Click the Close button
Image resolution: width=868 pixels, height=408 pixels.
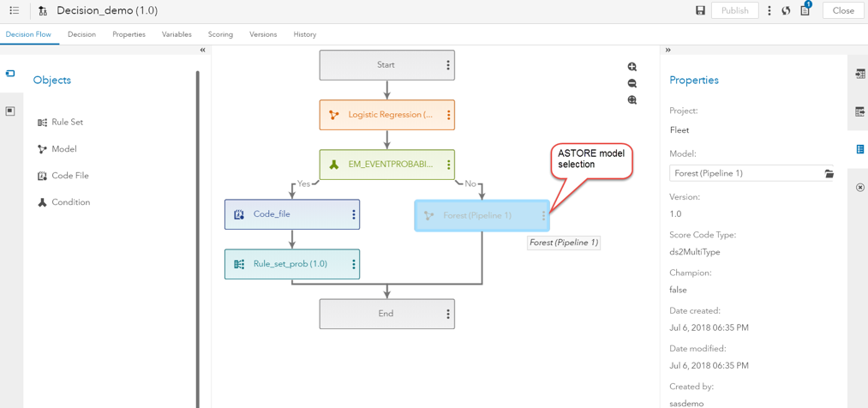(843, 10)
